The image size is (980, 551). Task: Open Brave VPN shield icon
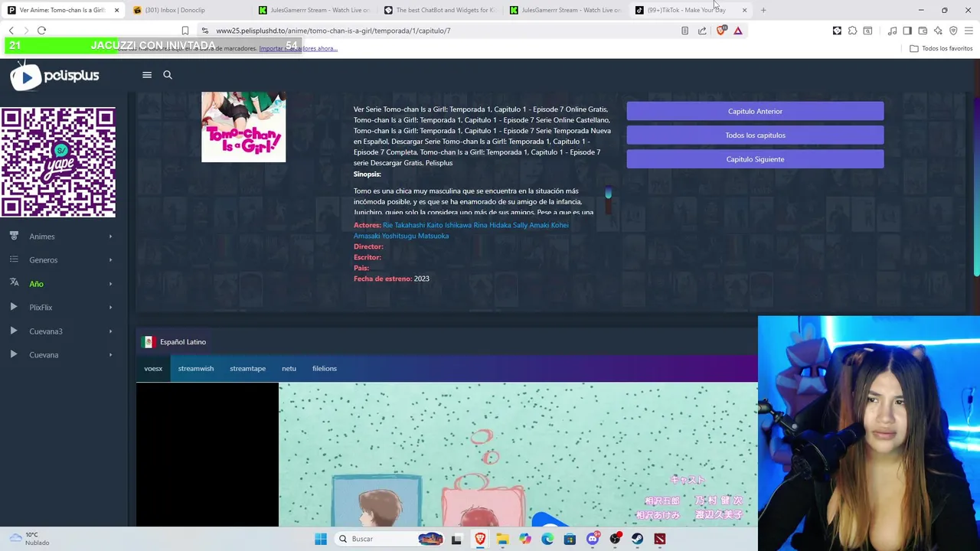click(x=953, y=31)
